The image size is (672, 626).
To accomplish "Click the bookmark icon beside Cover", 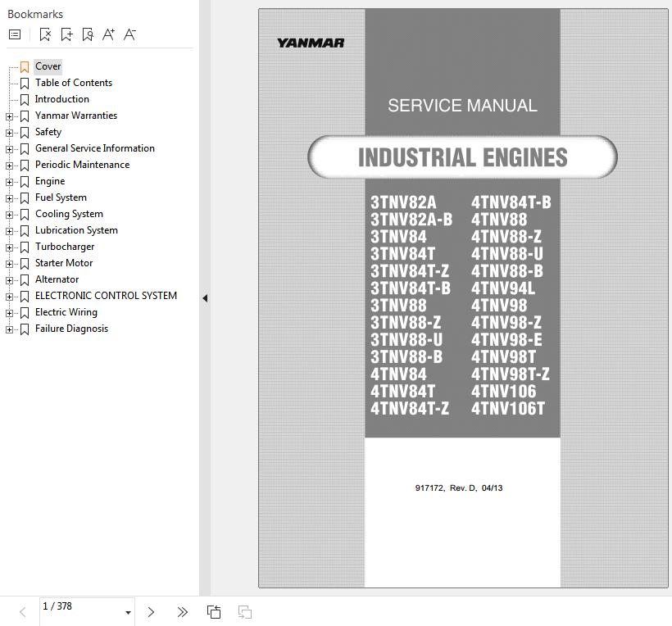I will [x=25, y=67].
